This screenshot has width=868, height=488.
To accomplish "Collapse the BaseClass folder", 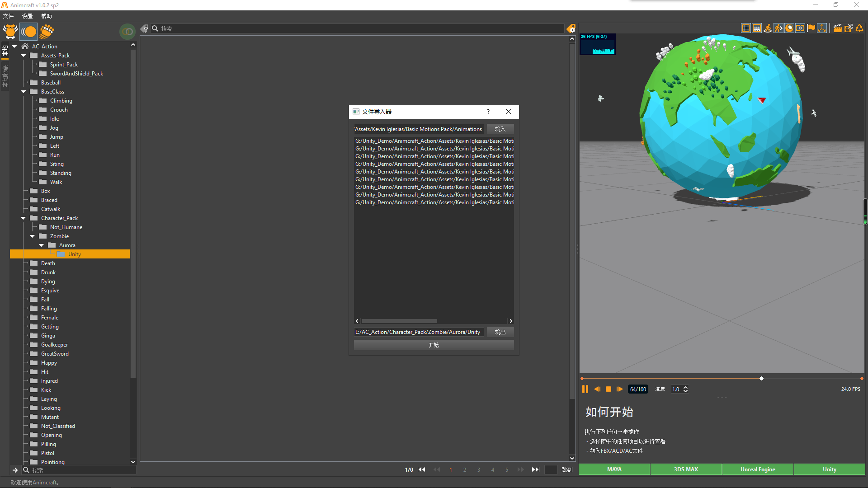I will click(23, 91).
